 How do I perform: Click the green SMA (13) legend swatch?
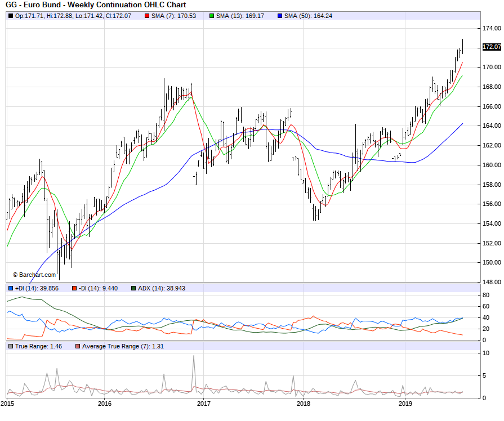[212, 16]
